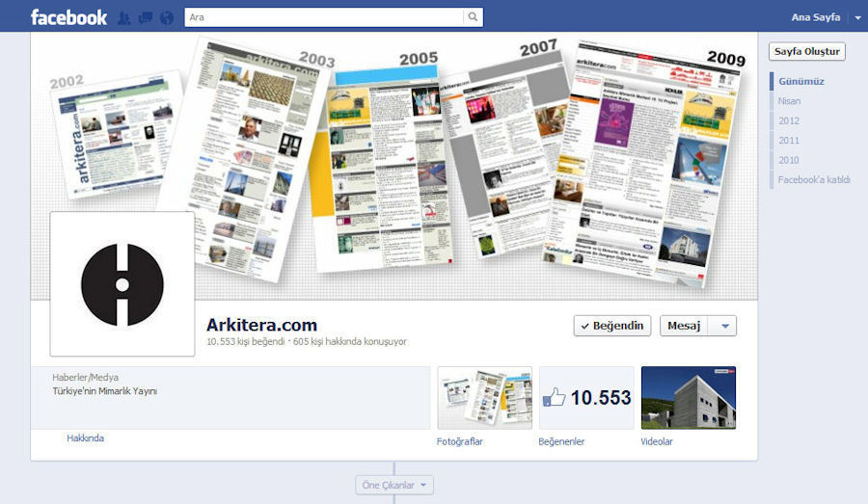Jump to 2011 in the timeline
868x504 pixels.
789,141
